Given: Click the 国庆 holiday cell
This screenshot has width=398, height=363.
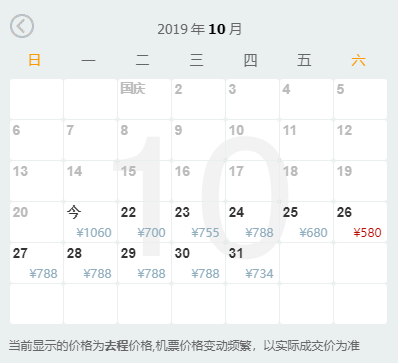Looking at the screenshot, I should (x=144, y=99).
